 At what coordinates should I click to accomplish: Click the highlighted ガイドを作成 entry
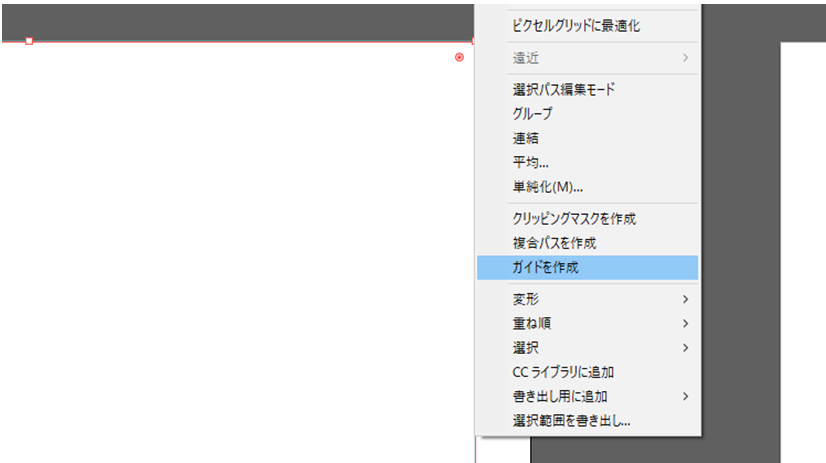[x=587, y=268]
